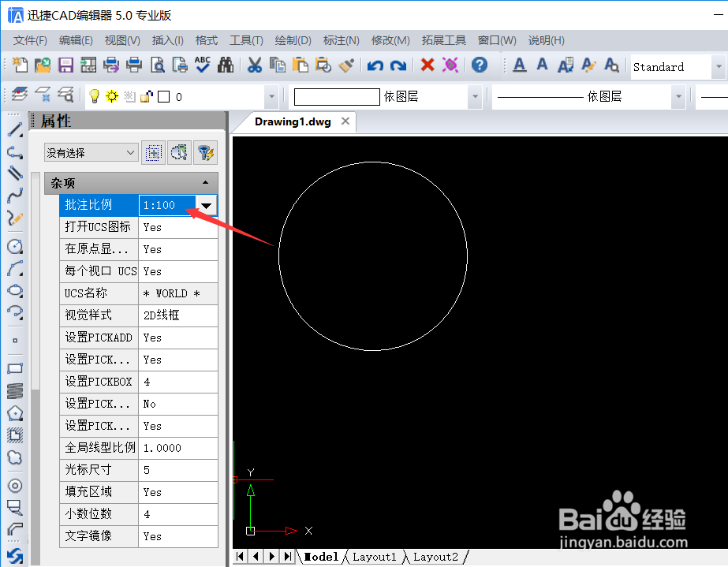Click the 'UCS名称' row
The image size is (728, 567).
tap(139, 293)
